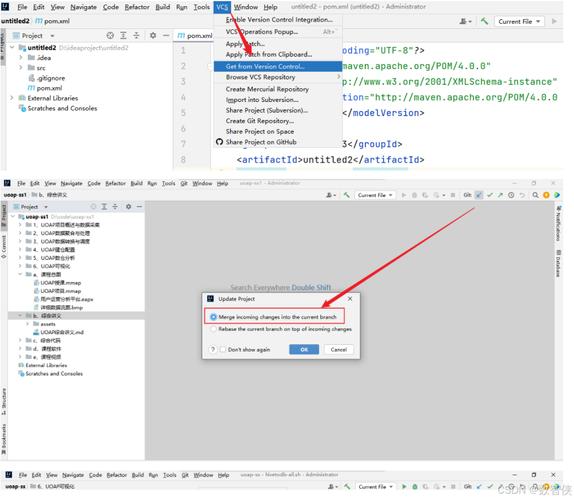
Task: Click the Search Everywhere magnifier icon
Action: [x=535, y=195]
